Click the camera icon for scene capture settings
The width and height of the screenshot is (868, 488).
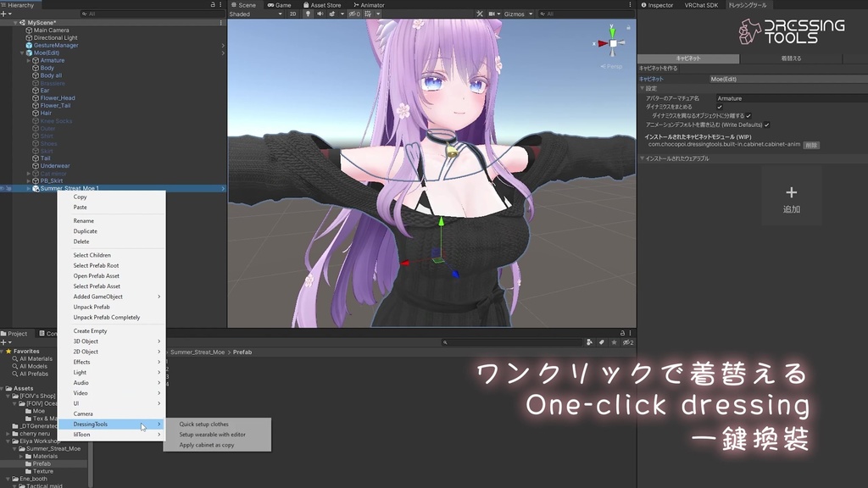click(x=492, y=14)
